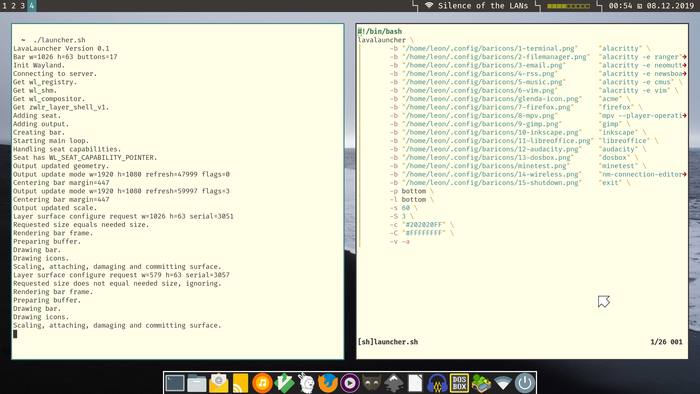This screenshot has width=700, height=394.
Task: Launch Firefox from the dock
Action: pos(328,383)
